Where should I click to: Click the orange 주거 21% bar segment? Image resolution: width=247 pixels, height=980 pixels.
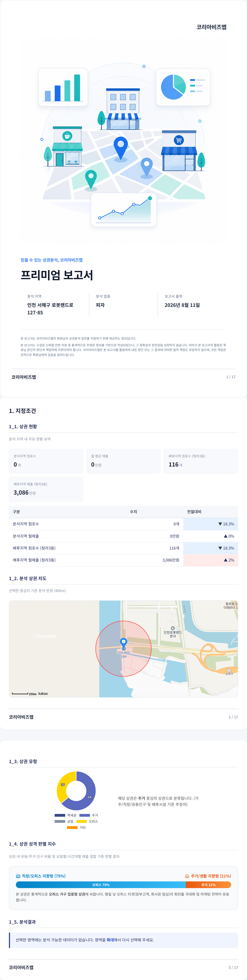point(208,885)
